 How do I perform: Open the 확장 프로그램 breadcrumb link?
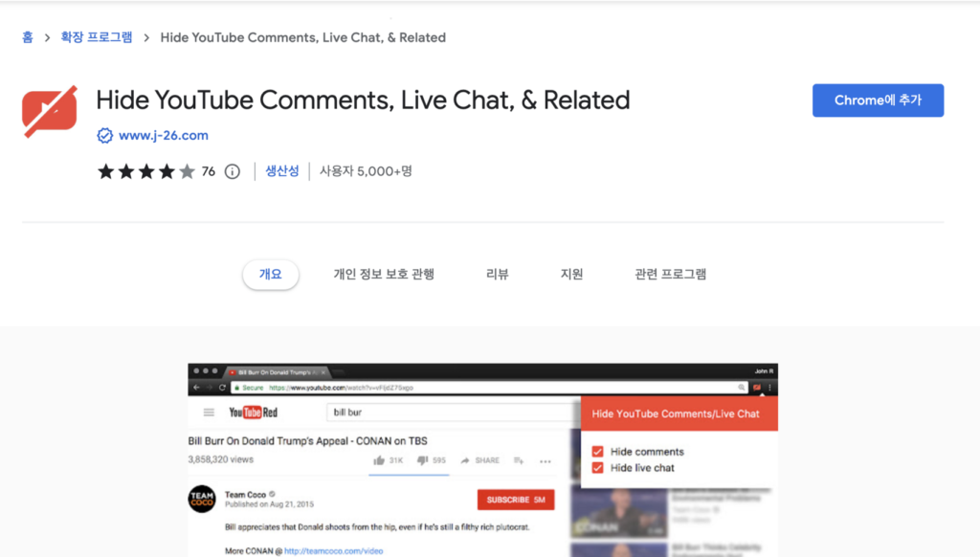(x=97, y=37)
